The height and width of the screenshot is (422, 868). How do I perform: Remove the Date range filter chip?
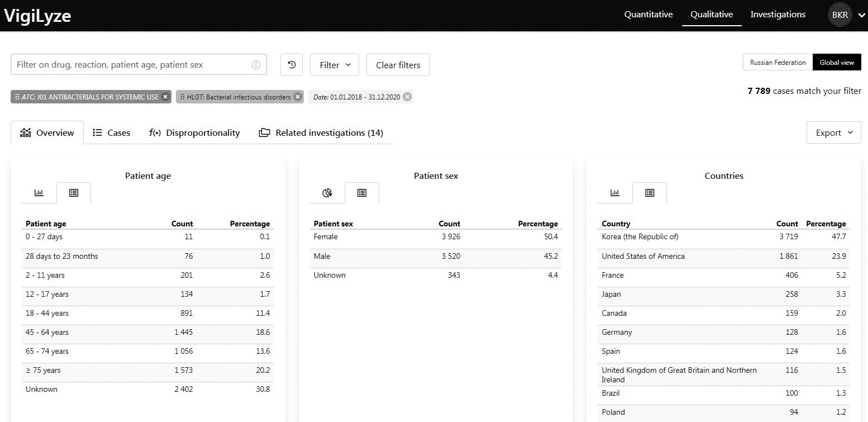[x=407, y=97]
